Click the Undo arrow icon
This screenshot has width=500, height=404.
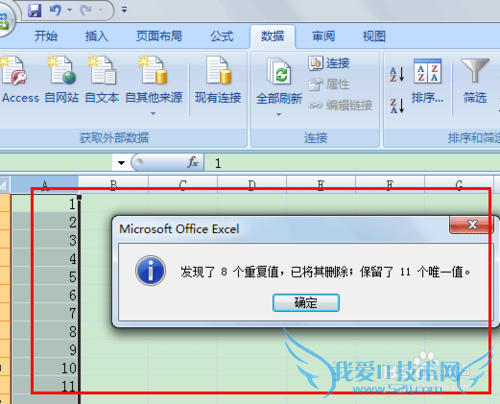pos(55,10)
